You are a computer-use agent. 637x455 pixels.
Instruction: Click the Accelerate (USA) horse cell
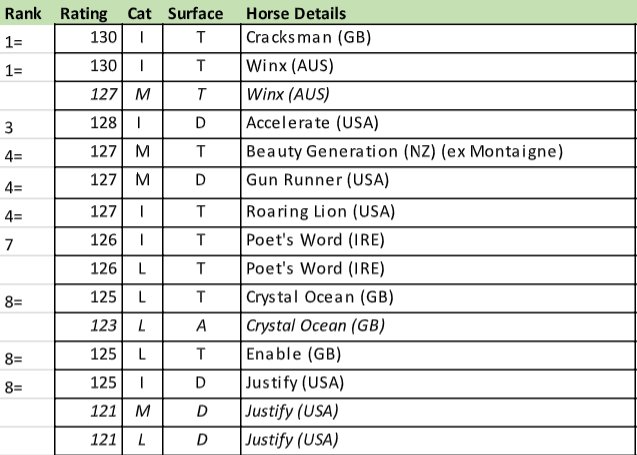pos(438,124)
